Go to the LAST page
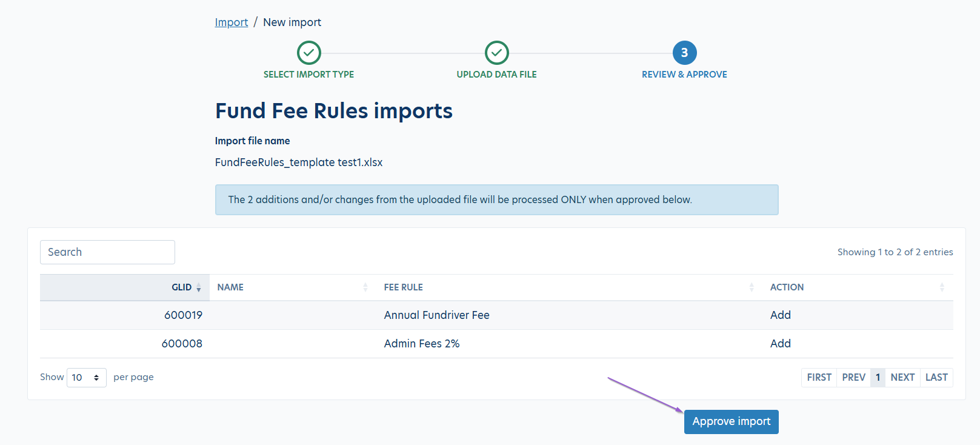The image size is (980, 445). pyautogui.click(x=936, y=377)
